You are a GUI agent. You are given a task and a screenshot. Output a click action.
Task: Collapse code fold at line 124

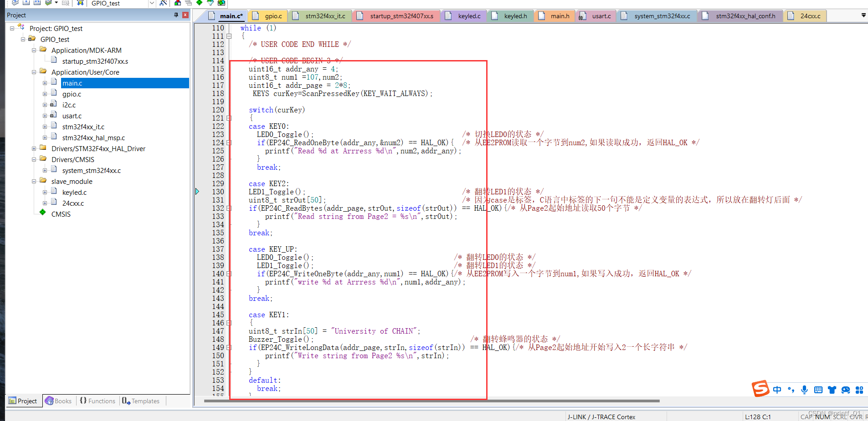(229, 142)
